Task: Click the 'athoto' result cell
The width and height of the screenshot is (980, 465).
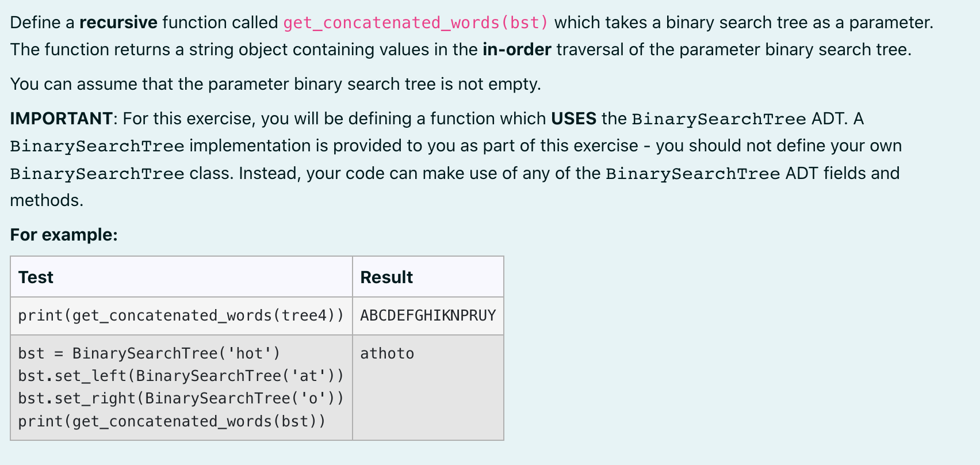Action: coord(428,387)
